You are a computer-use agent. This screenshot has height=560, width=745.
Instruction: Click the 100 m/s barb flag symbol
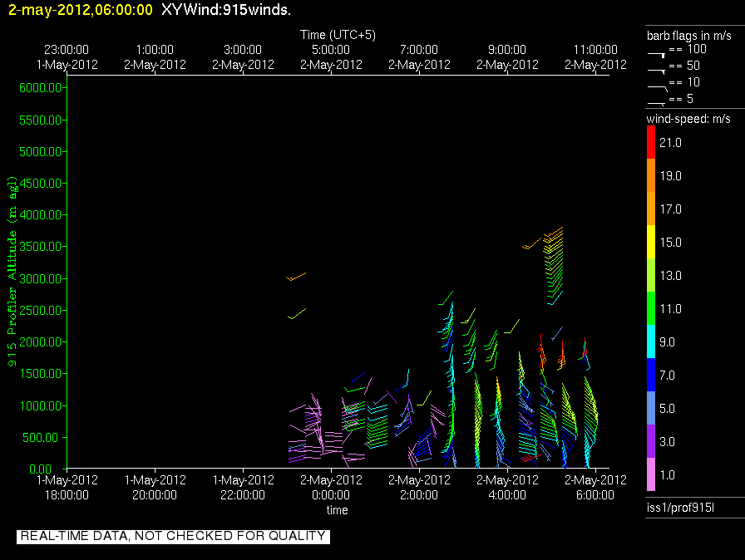657,52
